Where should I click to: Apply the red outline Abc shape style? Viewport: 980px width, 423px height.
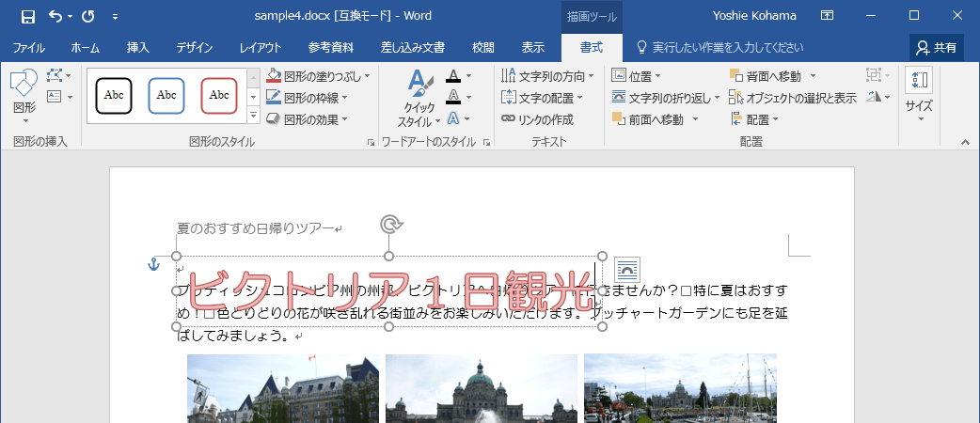[x=219, y=96]
